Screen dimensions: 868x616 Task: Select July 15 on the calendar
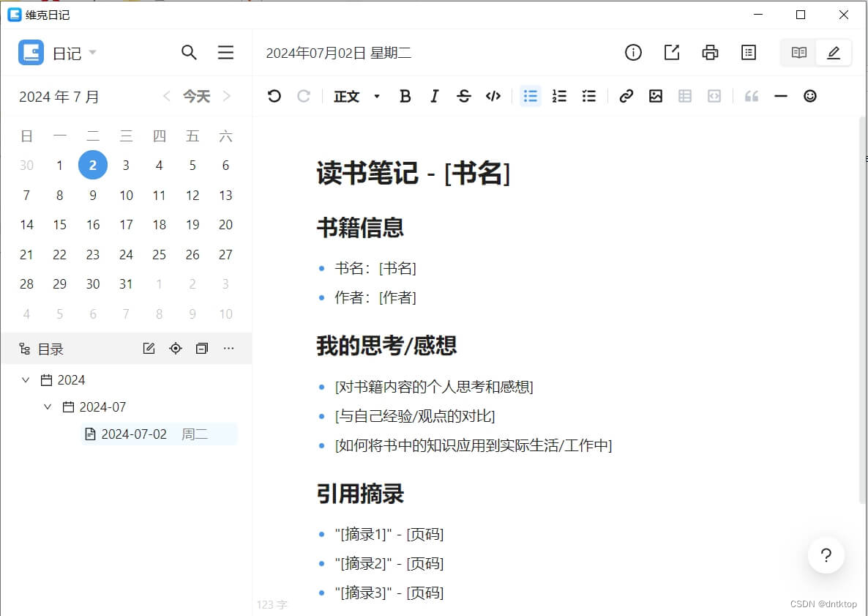click(60, 225)
